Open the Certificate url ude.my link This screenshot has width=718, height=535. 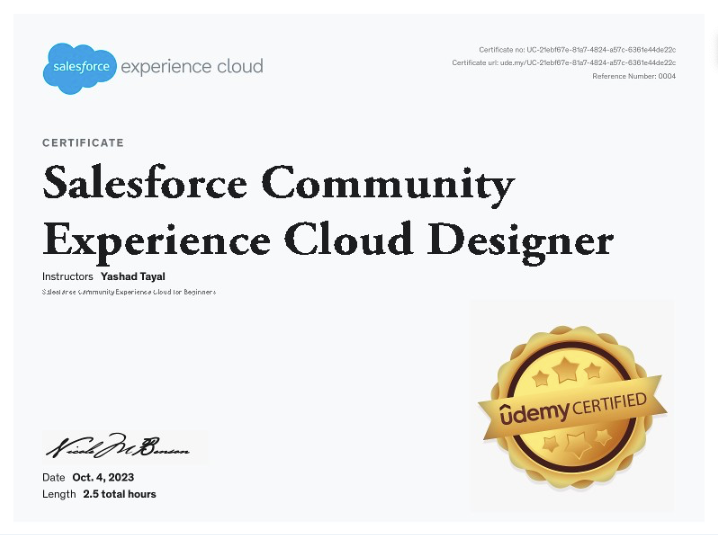[x=564, y=62]
